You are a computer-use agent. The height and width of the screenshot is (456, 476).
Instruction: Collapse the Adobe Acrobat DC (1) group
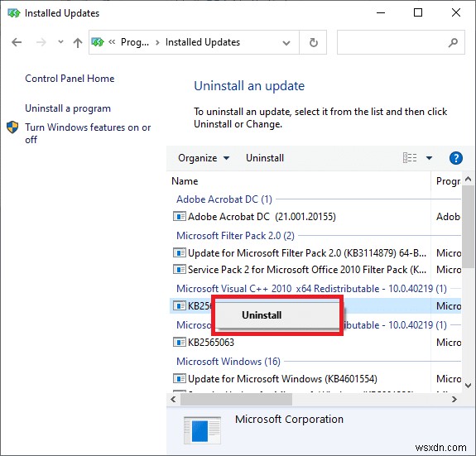point(224,199)
